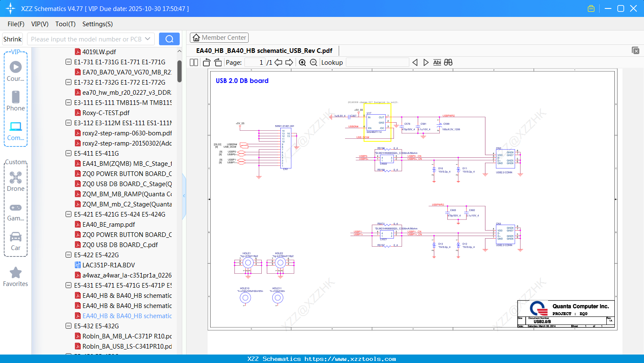Click the blue search button
Screen dimensions: 644x363
pos(169,39)
